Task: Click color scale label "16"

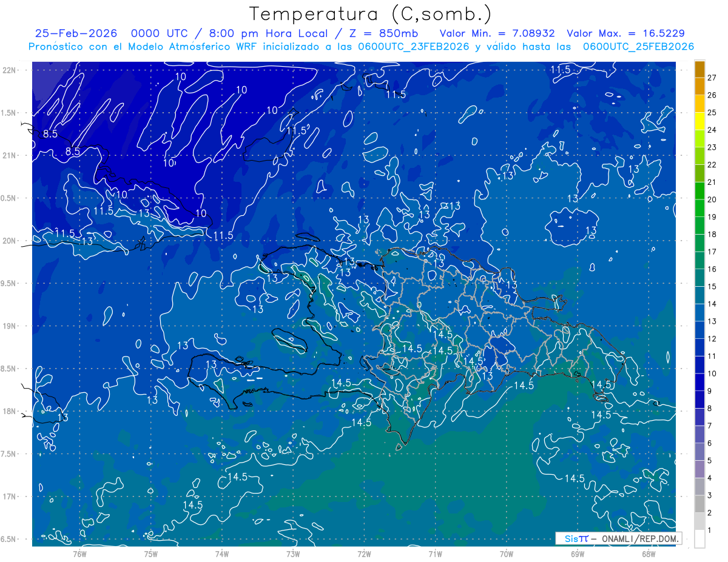Action: (712, 269)
